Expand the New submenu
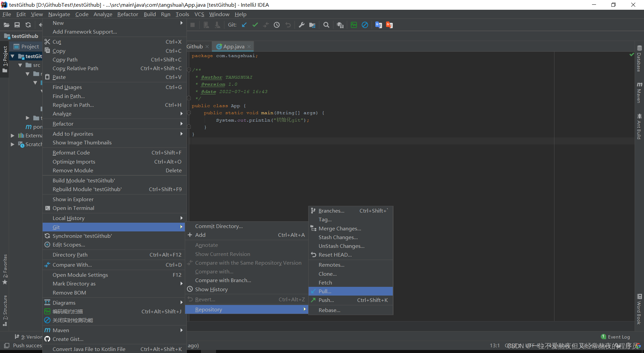The width and height of the screenshot is (644, 353). click(114, 23)
